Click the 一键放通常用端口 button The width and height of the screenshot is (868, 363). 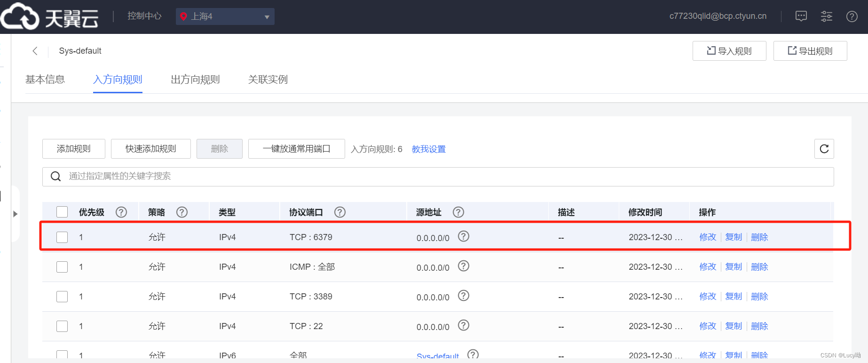pos(297,149)
